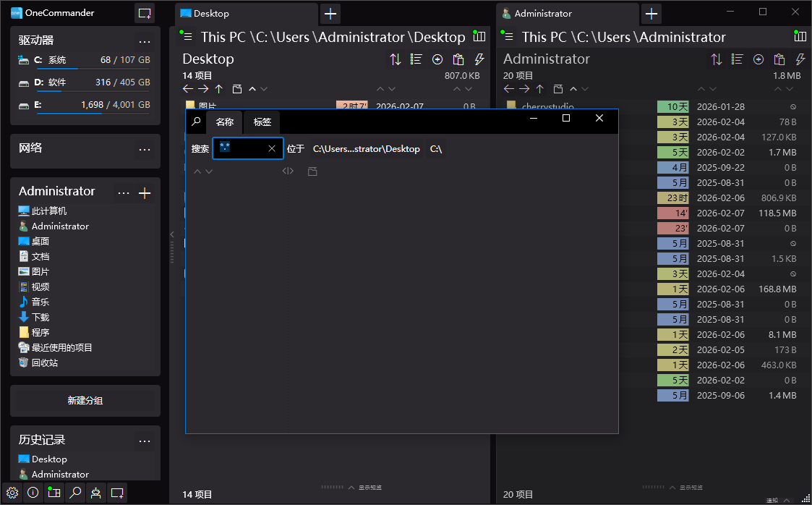Toggle dual-pane layout button in bottom toolbar
The image size is (812, 505).
[54, 493]
